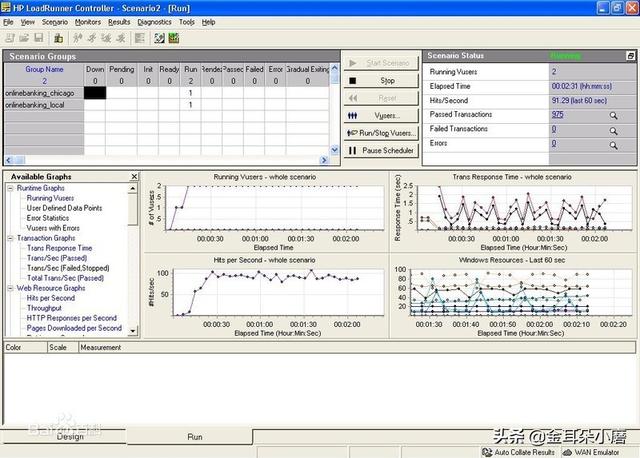Switch to the Design tab
This screenshot has height=458, width=640.
click(x=70, y=437)
